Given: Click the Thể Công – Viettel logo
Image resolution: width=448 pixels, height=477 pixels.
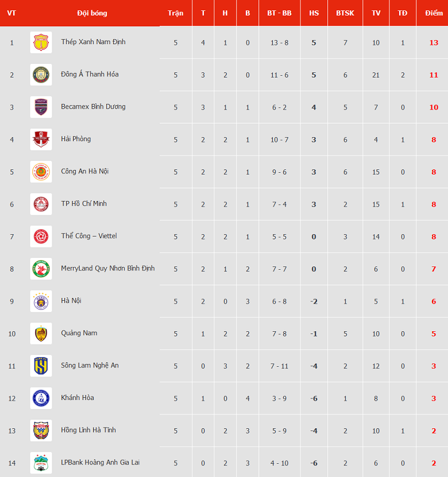Looking at the screenshot, I should pyautogui.click(x=41, y=236).
